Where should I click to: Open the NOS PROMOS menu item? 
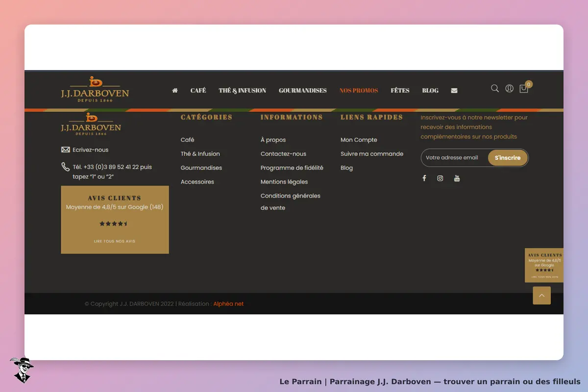pyautogui.click(x=359, y=91)
